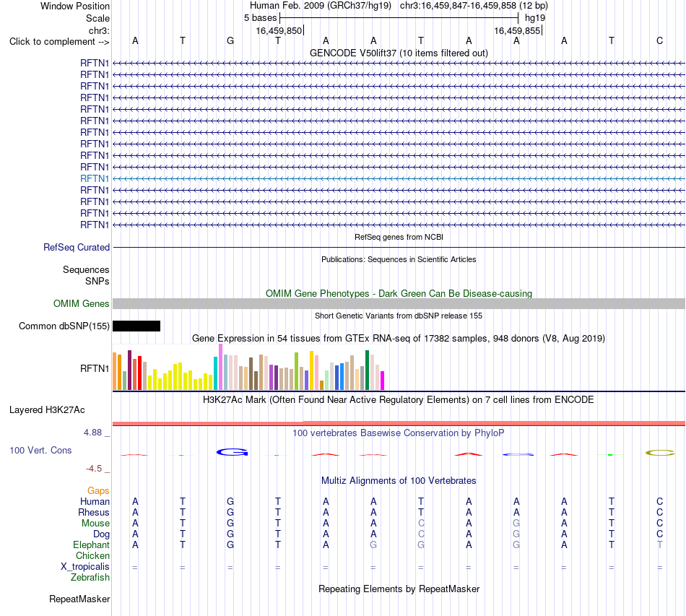Select the black dbSNP variant block

pyautogui.click(x=136, y=326)
